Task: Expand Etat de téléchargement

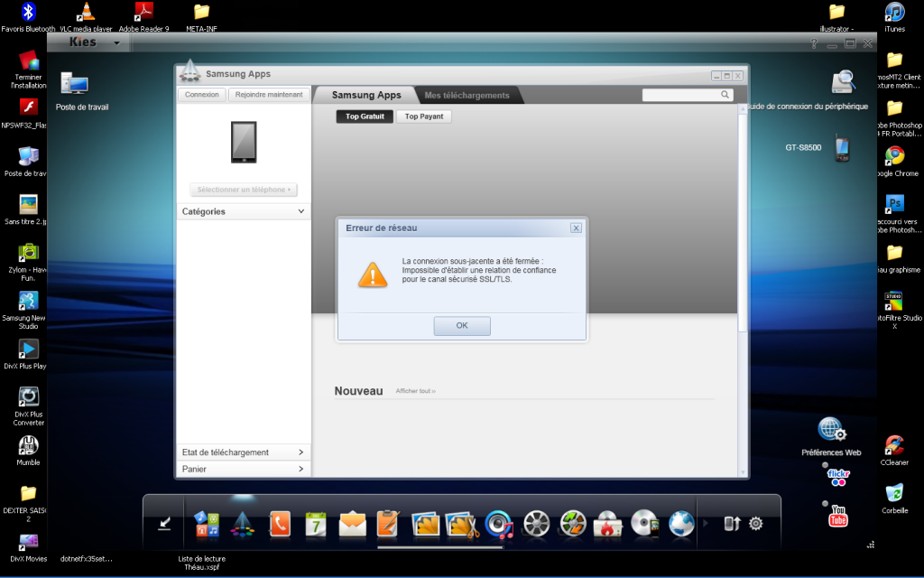Action: point(244,452)
